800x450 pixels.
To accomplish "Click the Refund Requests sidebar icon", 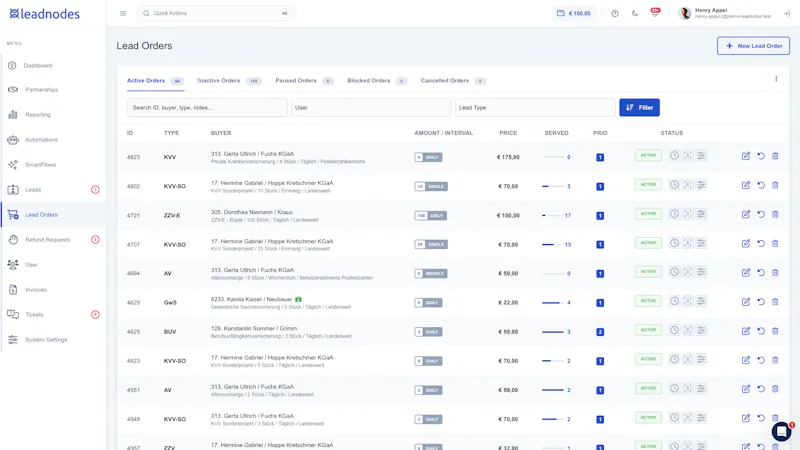I will (x=13, y=240).
